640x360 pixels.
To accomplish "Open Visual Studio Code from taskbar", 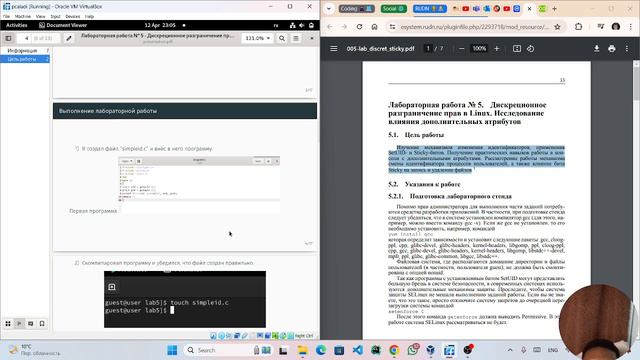I will 358,350.
